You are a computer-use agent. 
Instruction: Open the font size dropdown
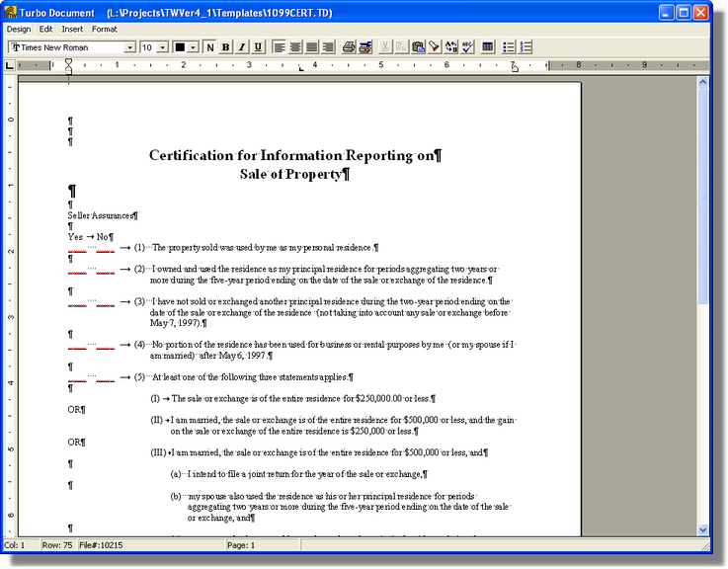coord(163,47)
